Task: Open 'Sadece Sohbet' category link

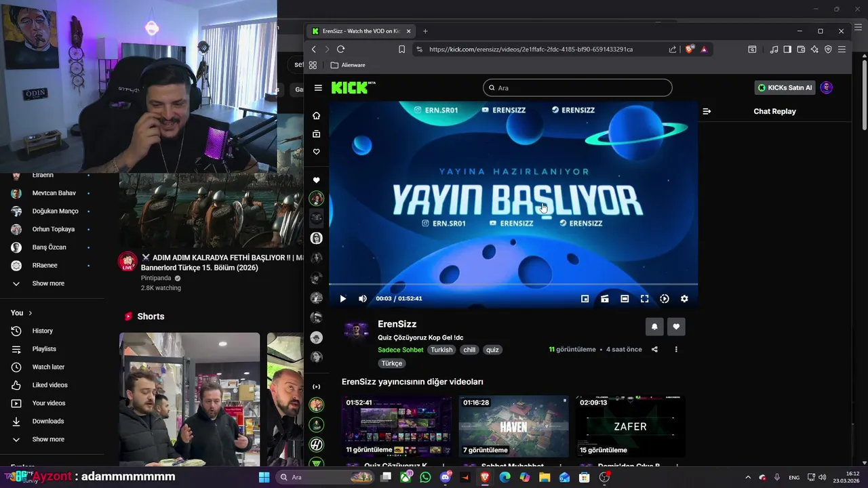Action: point(400,350)
